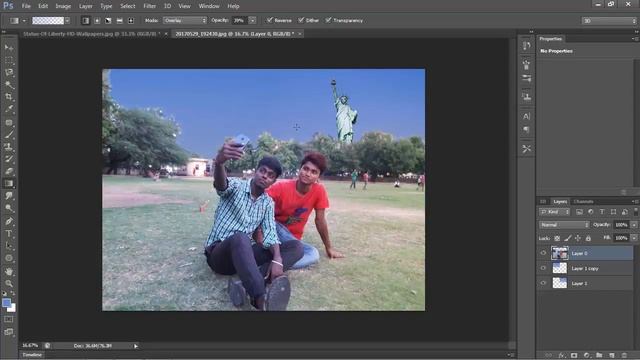Image resolution: width=640 pixels, height=360 pixels.
Task: Toggle lock transparent pixels
Action: click(x=557, y=238)
